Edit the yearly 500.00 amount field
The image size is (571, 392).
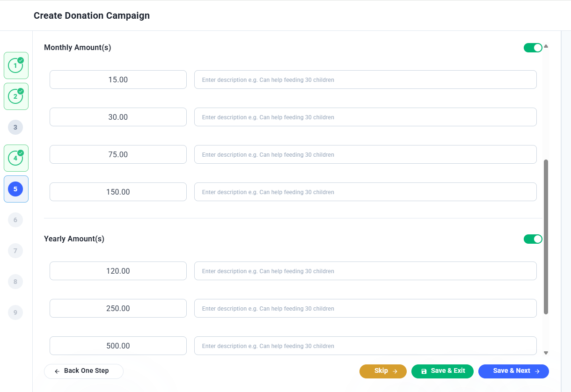(x=118, y=346)
